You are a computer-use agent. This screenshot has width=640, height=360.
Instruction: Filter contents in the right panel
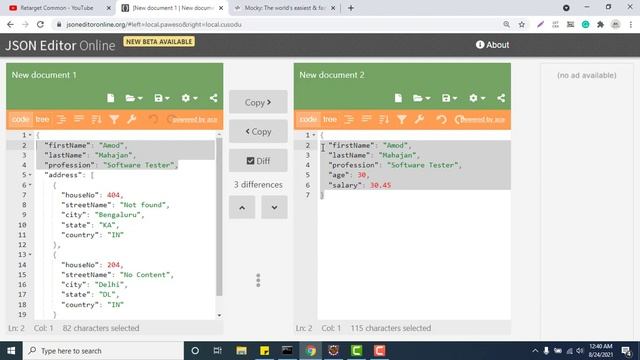tap(402, 119)
